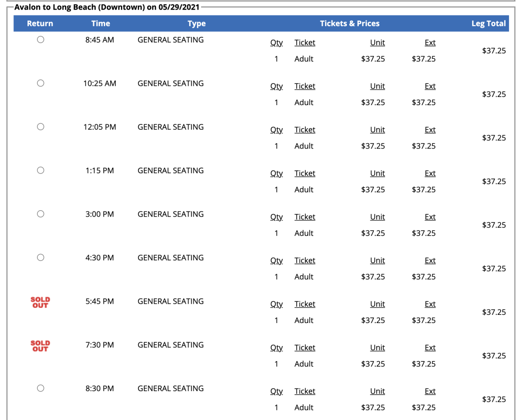The image size is (521, 420).
Task: Click the Sold Out badge for 7:30 PM
Action: point(40,346)
